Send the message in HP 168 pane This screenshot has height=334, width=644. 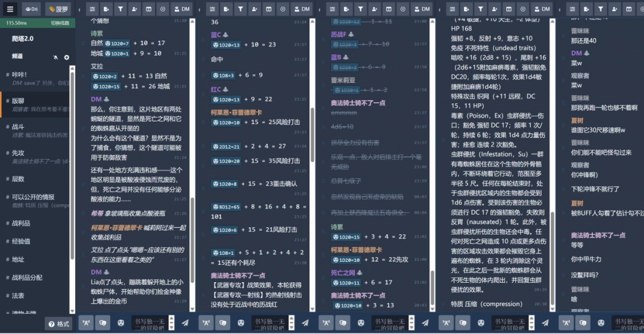(545, 323)
